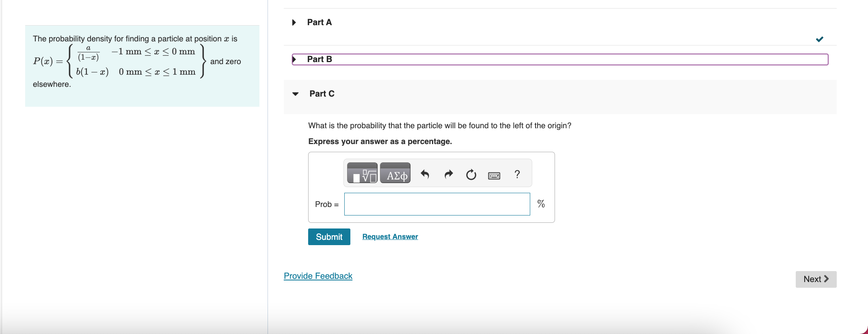
Task: Click inside the Prob input field
Action: (437, 204)
